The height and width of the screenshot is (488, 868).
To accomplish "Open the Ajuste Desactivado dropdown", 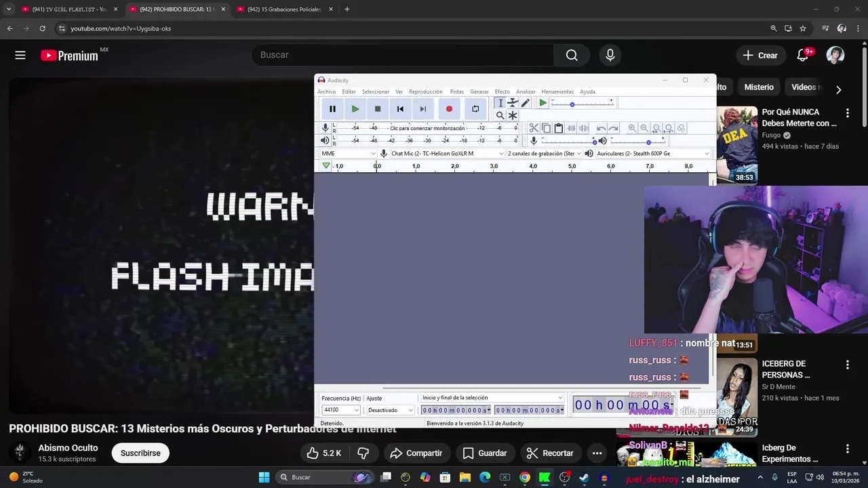I will point(390,410).
